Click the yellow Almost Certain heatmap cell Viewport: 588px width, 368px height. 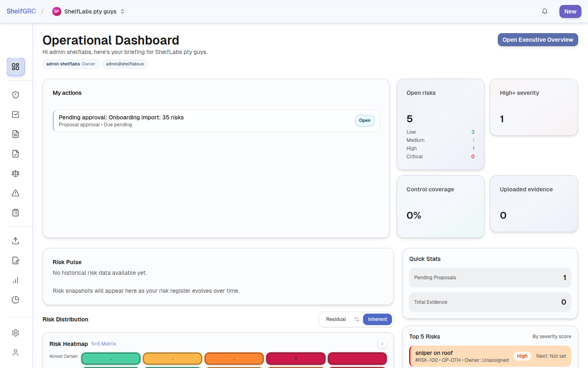[x=172, y=359]
